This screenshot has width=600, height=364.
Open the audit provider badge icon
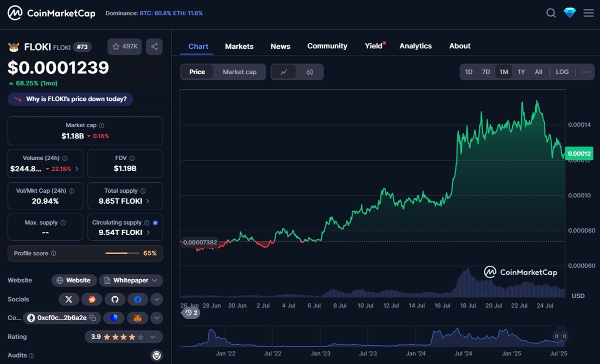[x=156, y=356]
